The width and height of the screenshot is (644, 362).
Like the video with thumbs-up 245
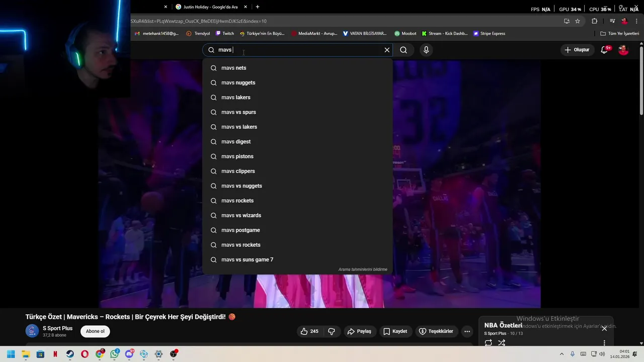point(309,331)
